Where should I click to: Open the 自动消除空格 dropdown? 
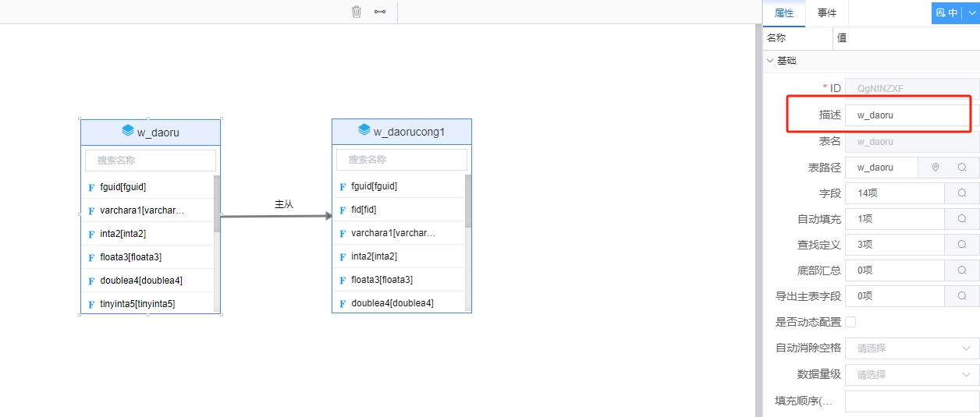[x=912, y=348]
